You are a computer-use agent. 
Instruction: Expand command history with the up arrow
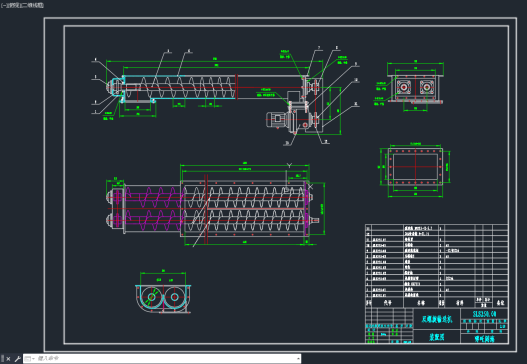click(298, 359)
